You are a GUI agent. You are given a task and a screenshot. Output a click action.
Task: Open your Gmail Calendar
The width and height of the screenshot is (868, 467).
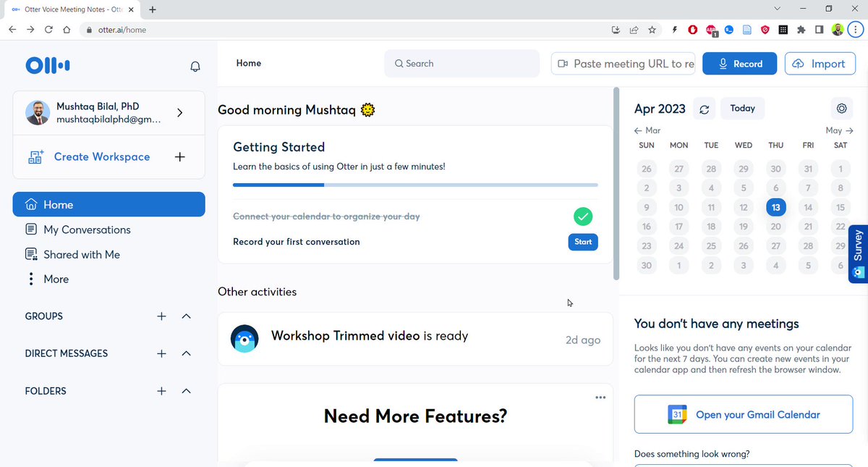(744, 415)
